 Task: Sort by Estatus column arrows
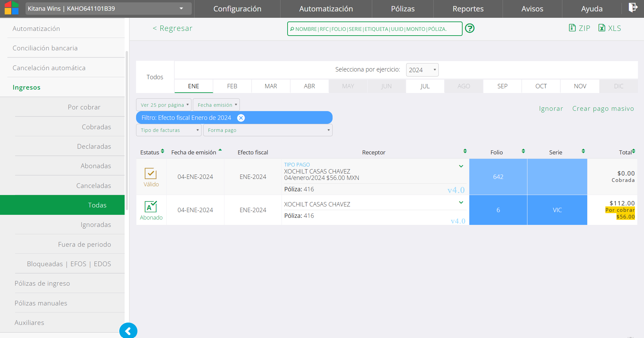click(163, 151)
